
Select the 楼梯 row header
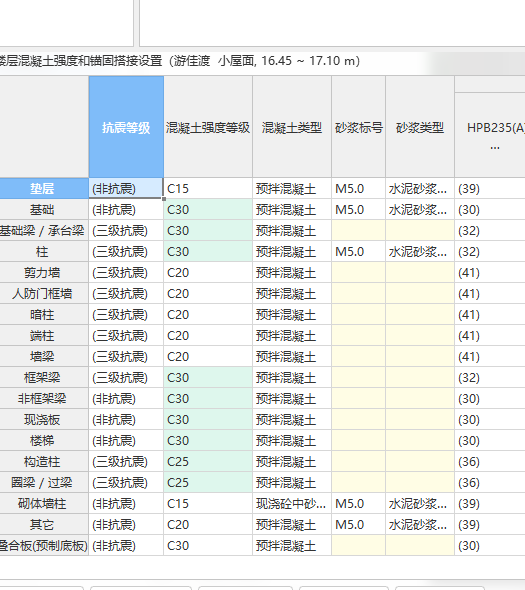tap(44, 441)
